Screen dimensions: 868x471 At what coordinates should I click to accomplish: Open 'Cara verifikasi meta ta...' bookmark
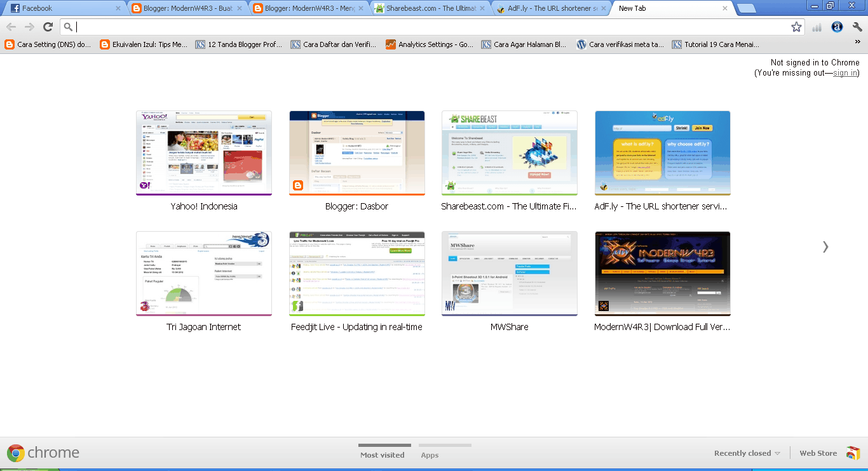[620, 44]
